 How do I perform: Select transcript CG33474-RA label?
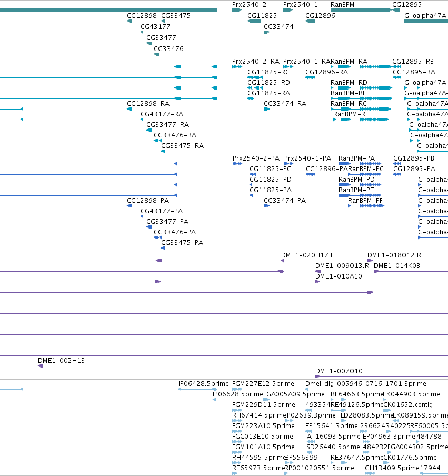[x=285, y=104]
